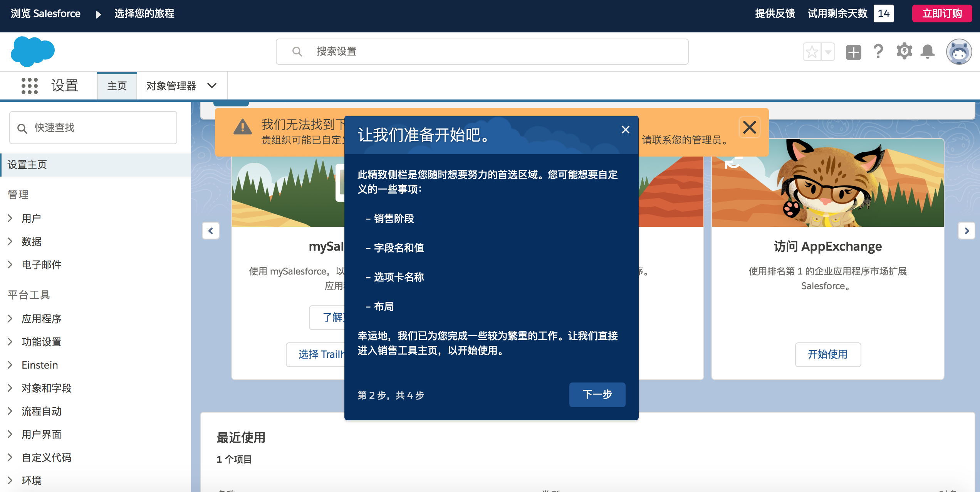This screenshot has height=492, width=980.
Task: Show previous carousel card
Action: click(x=211, y=231)
